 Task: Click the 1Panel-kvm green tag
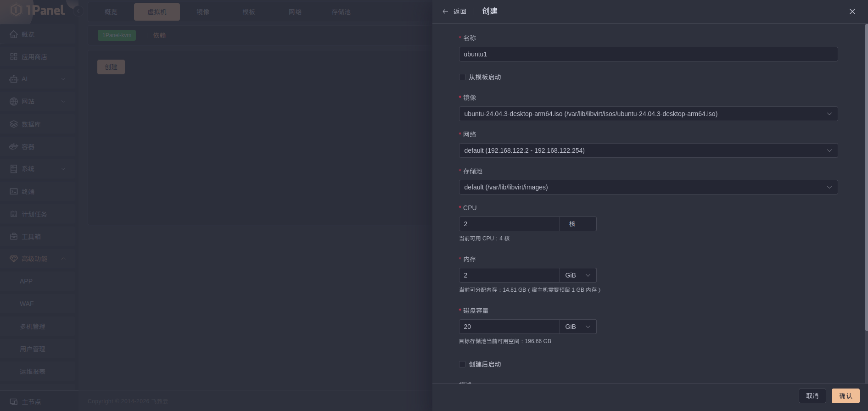[x=117, y=35]
